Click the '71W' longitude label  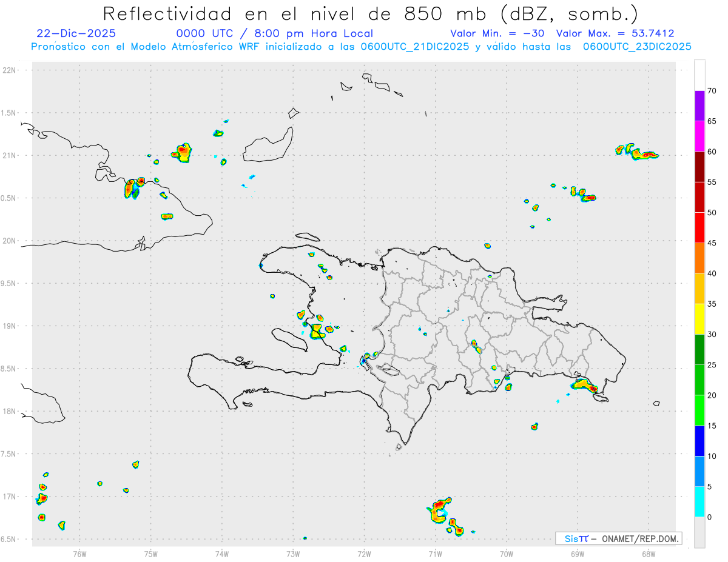pos(435,554)
